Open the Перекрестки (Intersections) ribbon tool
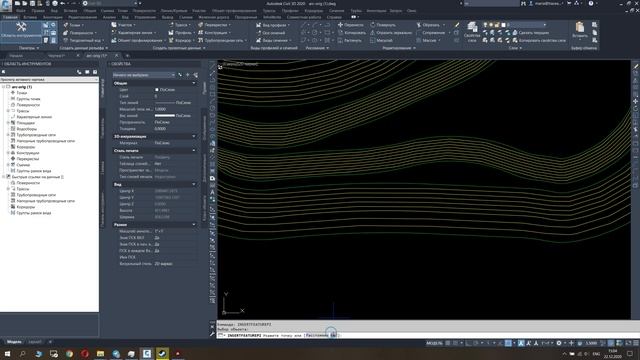 [x=214, y=25]
